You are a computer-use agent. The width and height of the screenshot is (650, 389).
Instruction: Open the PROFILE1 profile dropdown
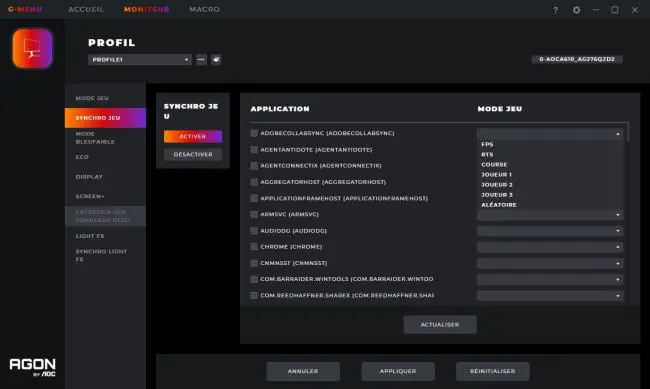click(x=140, y=60)
